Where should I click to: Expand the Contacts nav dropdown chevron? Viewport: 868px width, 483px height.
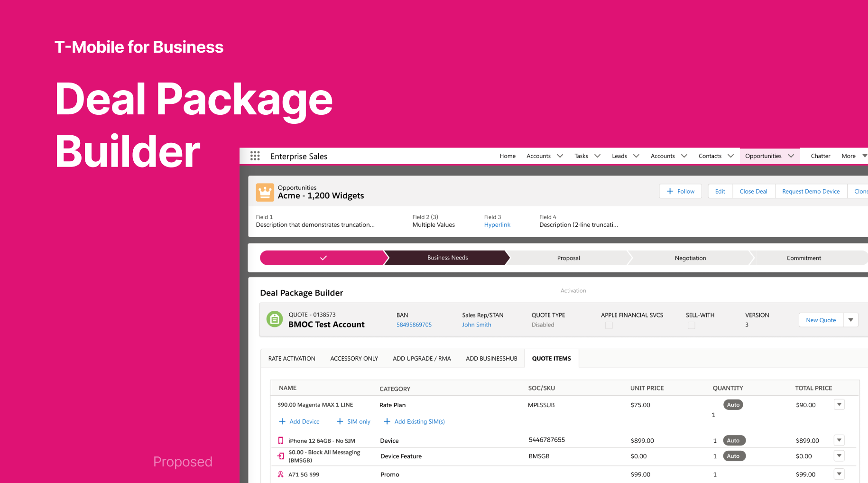(x=730, y=156)
